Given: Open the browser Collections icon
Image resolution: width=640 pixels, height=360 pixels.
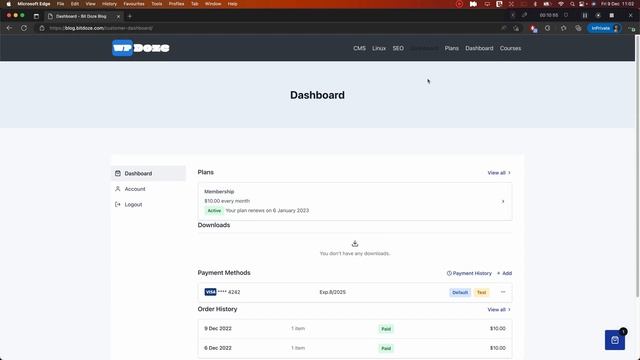Looking at the screenshot, I should [x=578, y=28].
